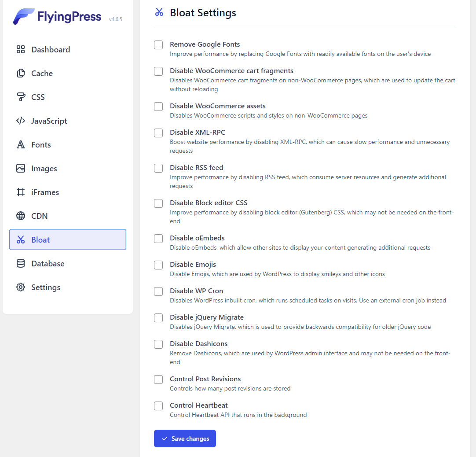476x457 pixels.
Task: Select the Dashboard grid icon
Action: (x=21, y=49)
